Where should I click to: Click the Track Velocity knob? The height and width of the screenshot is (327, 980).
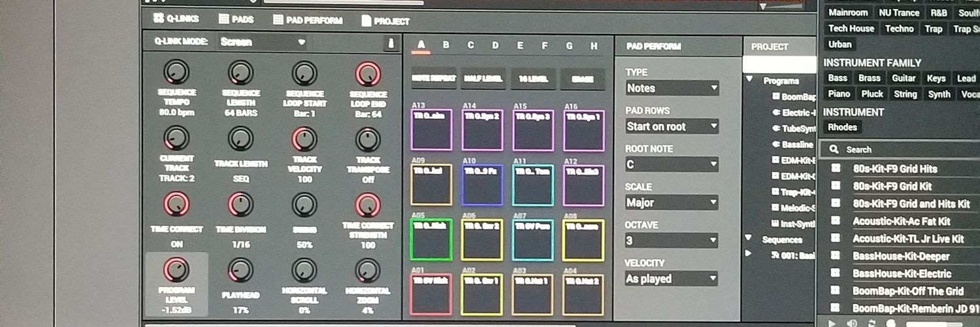pyautogui.click(x=304, y=139)
